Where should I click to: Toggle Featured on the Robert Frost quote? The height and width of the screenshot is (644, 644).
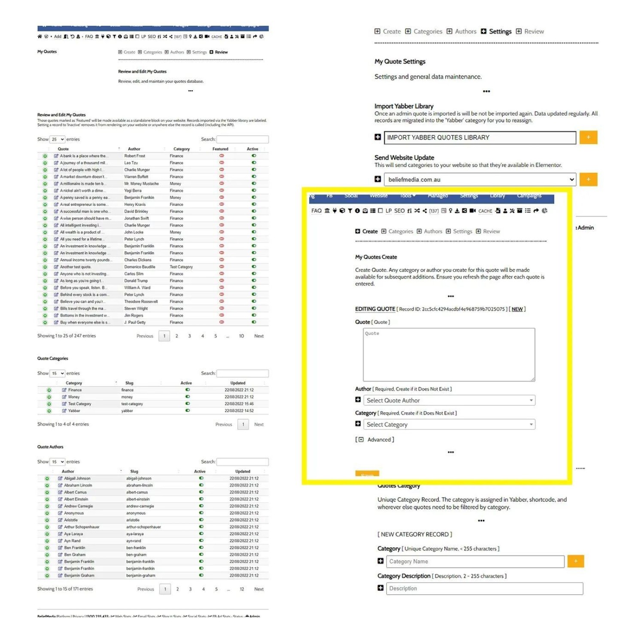pos(222,156)
